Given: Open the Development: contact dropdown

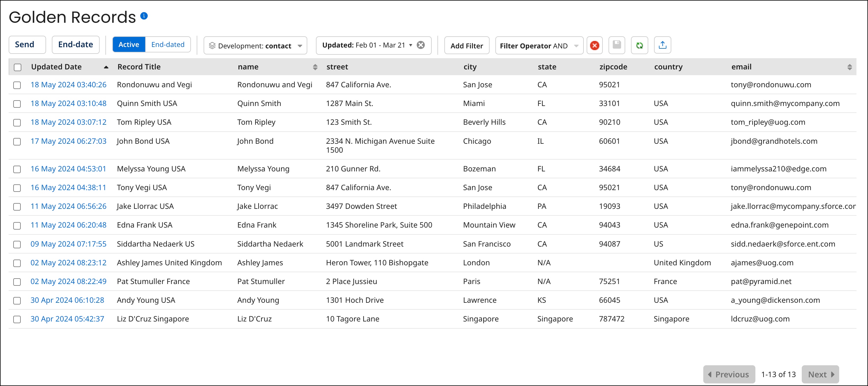Looking at the screenshot, I should (300, 46).
